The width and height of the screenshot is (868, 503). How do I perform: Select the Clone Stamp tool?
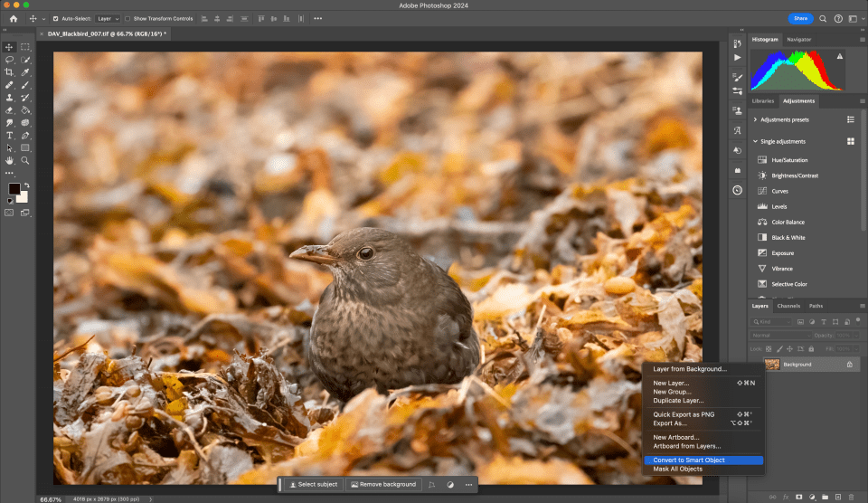coord(9,98)
